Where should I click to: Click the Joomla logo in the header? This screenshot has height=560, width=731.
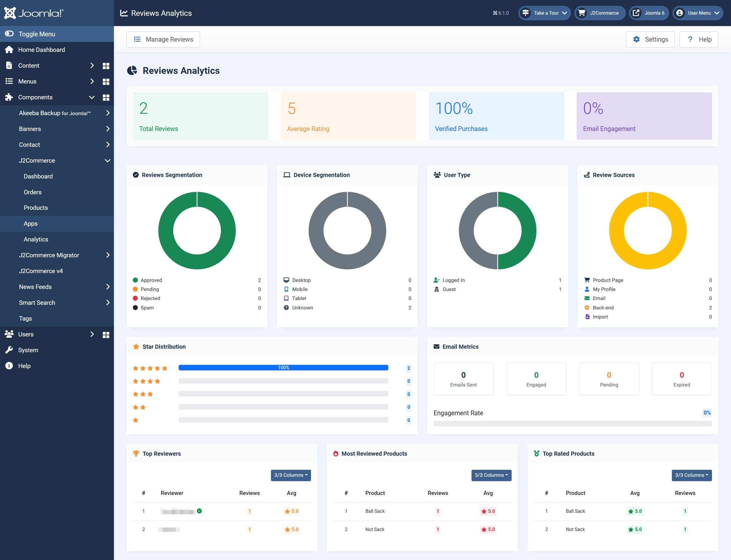(34, 13)
